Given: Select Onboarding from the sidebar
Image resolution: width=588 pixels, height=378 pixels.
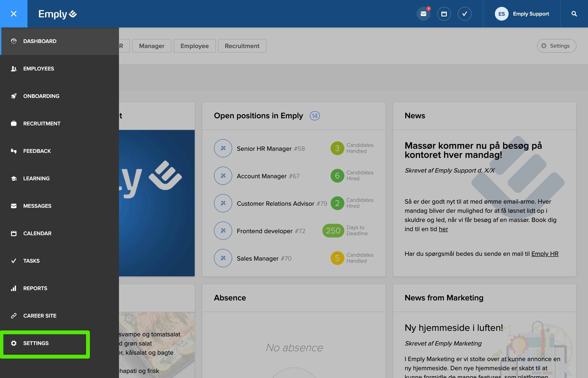Looking at the screenshot, I should (41, 96).
